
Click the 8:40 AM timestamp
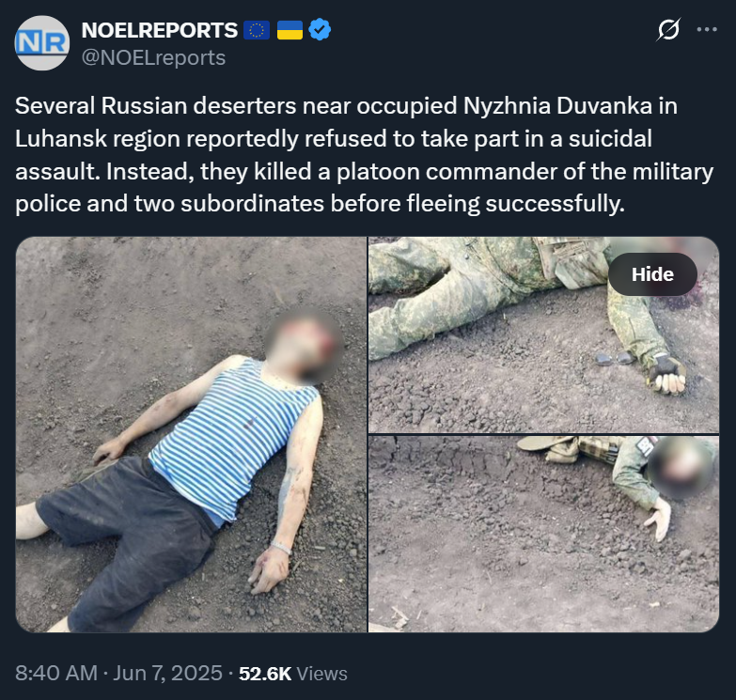[56, 674]
